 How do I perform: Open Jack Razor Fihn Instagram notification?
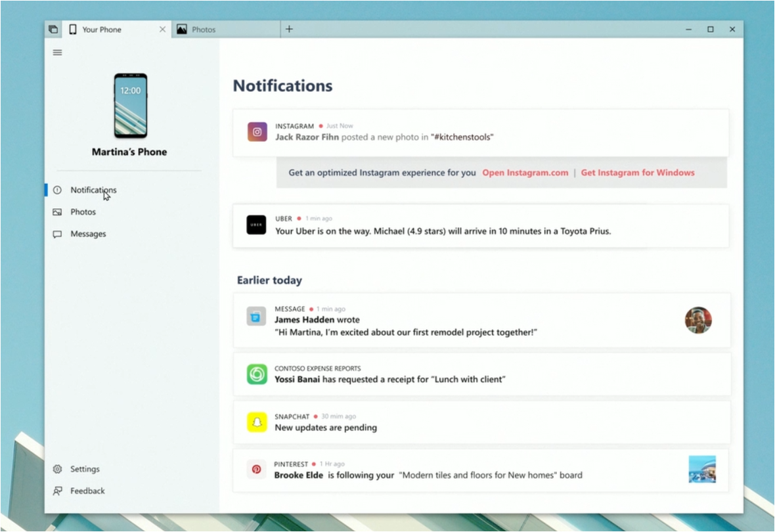click(x=480, y=133)
